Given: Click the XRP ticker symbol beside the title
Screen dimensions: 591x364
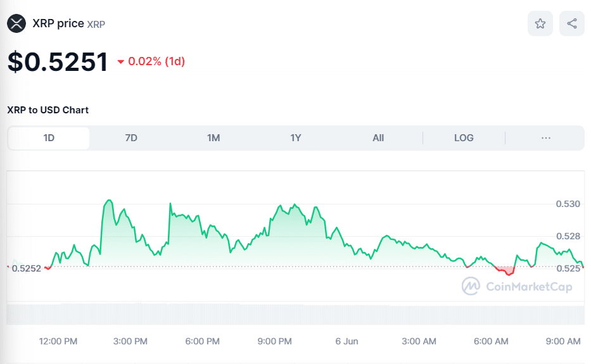Looking at the screenshot, I should (x=96, y=25).
